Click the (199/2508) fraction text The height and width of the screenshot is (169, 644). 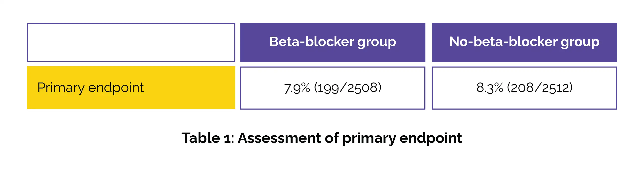(348, 88)
